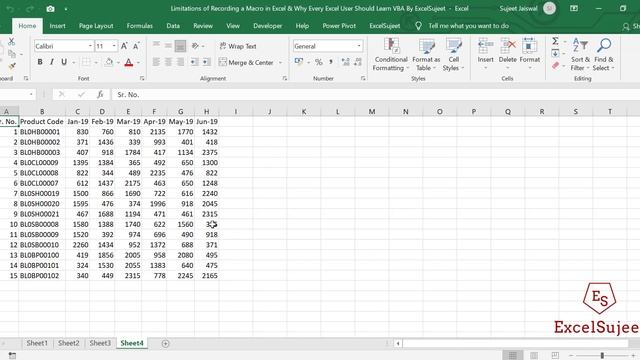The height and width of the screenshot is (360, 640).
Task: Apply Percent Style format
Action: point(319,62)
